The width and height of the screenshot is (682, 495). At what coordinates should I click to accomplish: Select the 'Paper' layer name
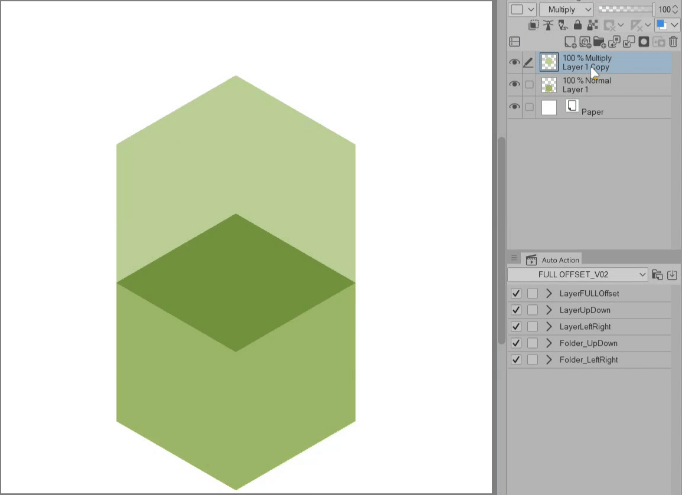tap(592, 112)
